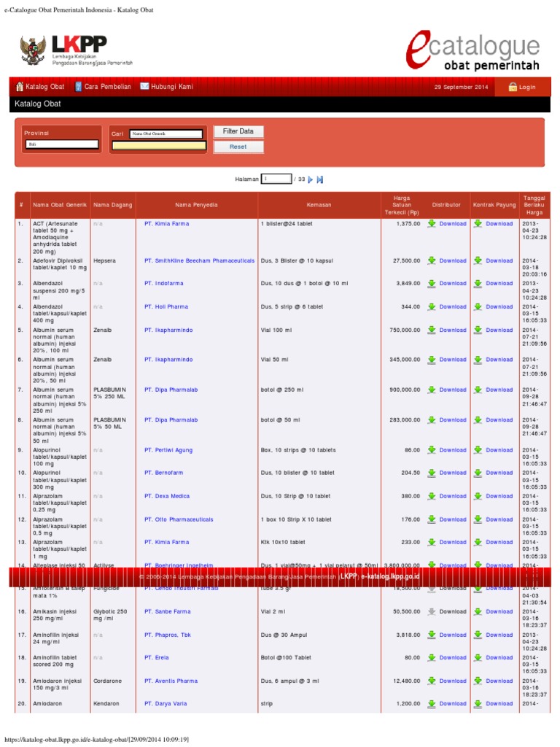Open PT. SmithKline Beecham Pharmaceuticals link
Viewport: 560px width, 747px height.
200,260
